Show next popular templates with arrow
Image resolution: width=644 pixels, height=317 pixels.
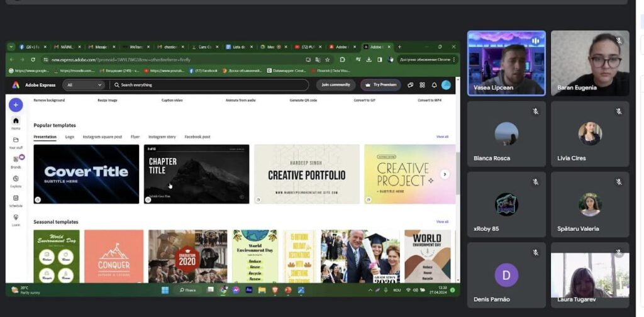point(445,174)
